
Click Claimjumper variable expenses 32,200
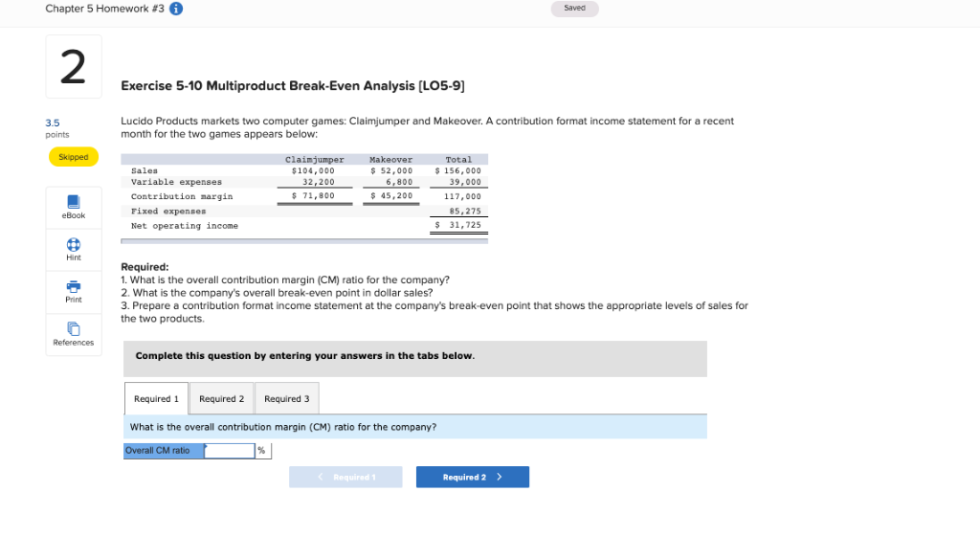pos(319,182)
